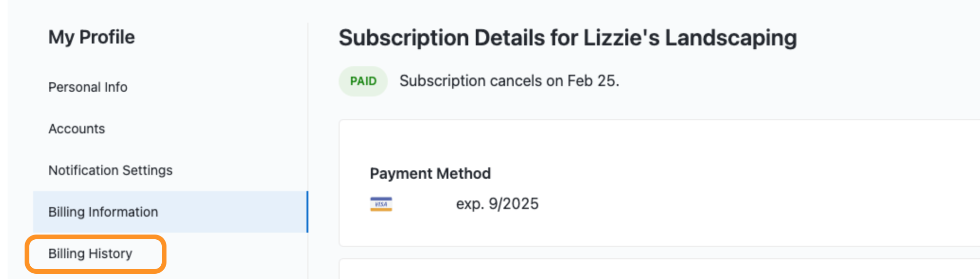Click the Subscription Details page title
Screen dimensions: 980x279
[568, 38]
